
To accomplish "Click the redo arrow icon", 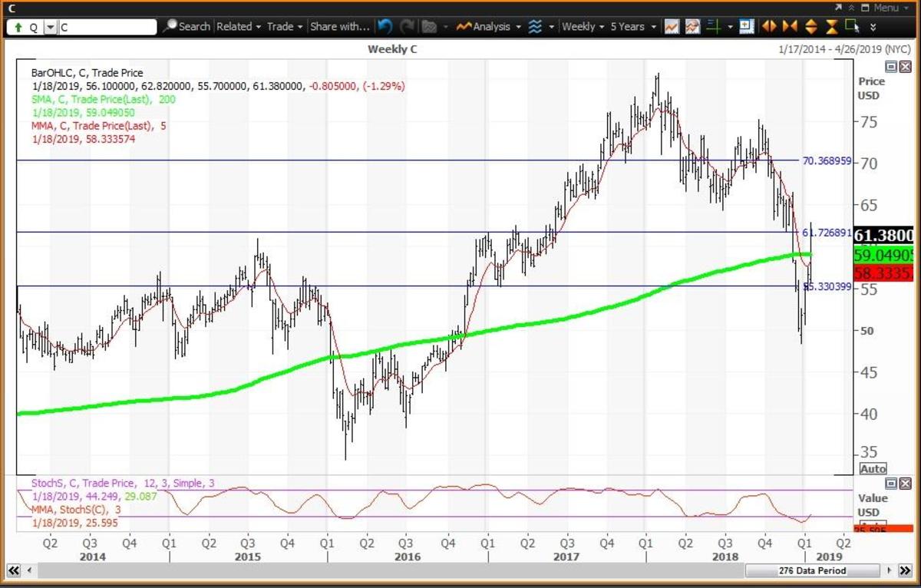I will (x=407, y=26).
